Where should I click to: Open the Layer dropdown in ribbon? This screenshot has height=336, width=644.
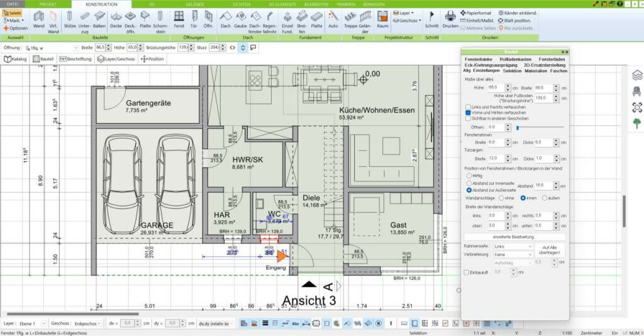coord(406,13)
